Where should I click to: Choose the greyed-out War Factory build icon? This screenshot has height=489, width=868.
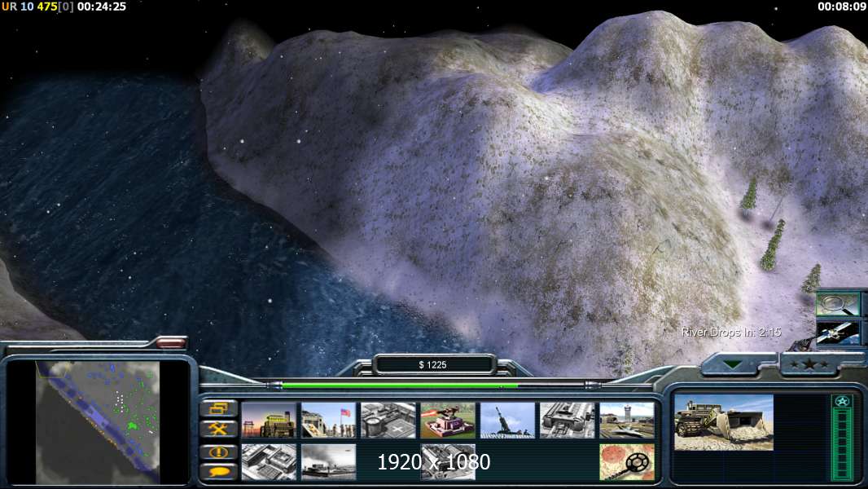tap(568, 420)
